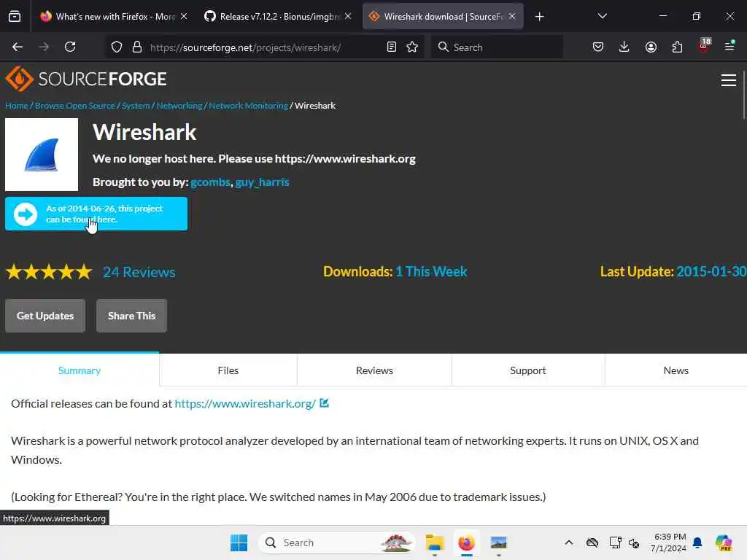Open the Wireshark shark fin logo
This screenshot has width=747, height=560.
[x=42, y=155]
